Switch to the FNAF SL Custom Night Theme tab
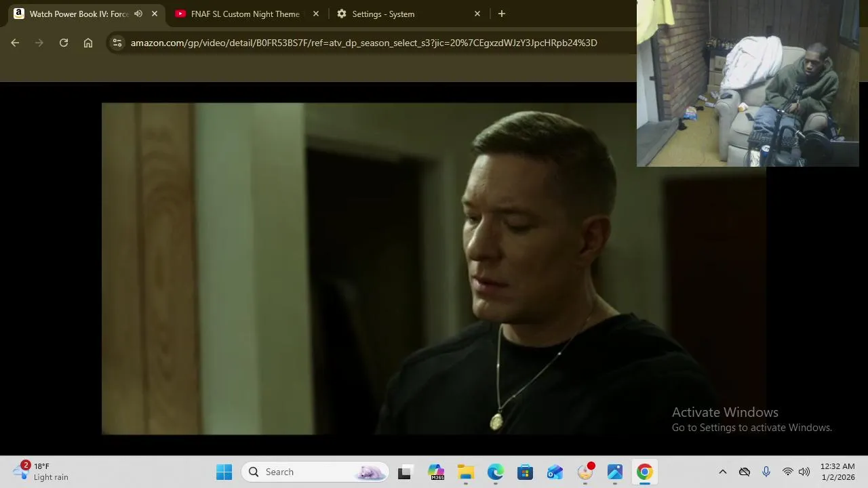868x488 pixels. click(x=245, y=14)
